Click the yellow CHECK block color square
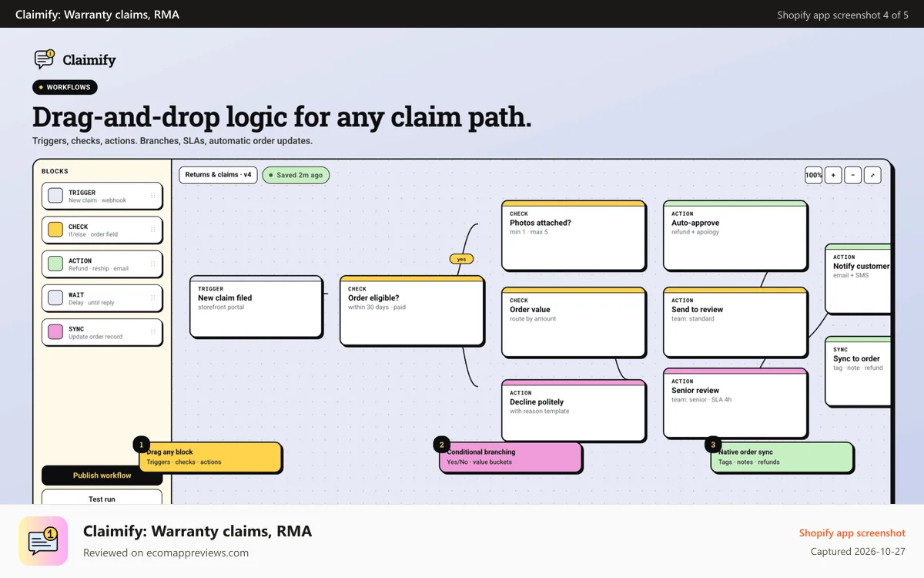 coord(55,230)
